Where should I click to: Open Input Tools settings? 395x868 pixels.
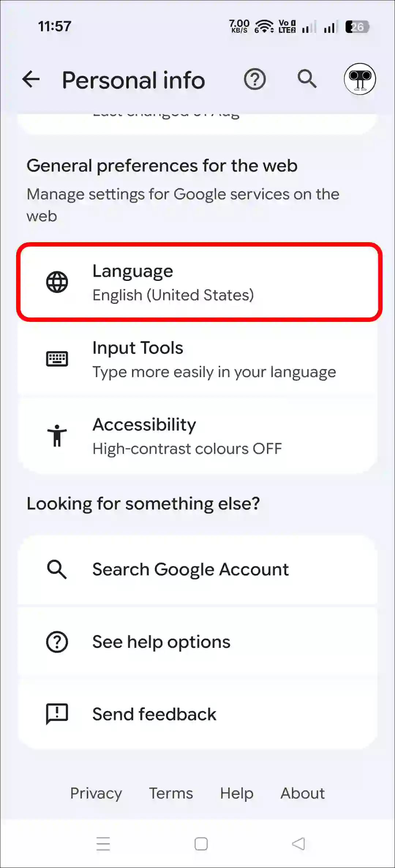(214, 359)
